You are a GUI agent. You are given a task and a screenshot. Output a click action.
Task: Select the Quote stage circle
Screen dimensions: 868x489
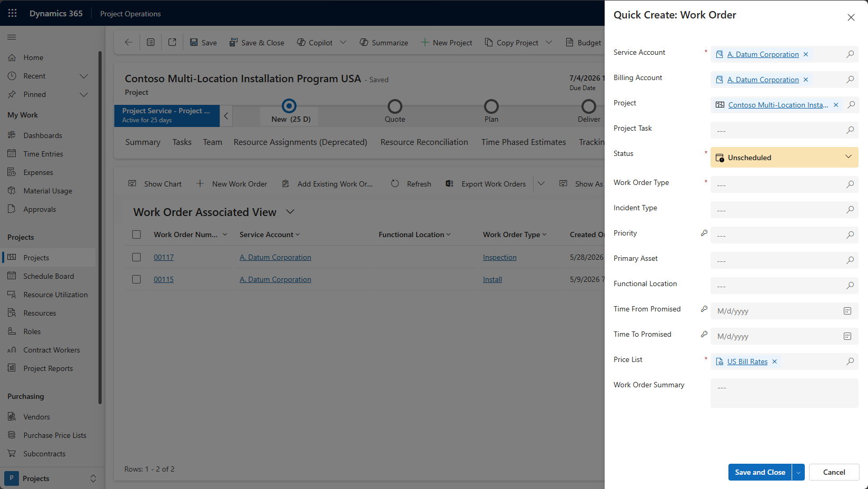[x=395, y=106]
